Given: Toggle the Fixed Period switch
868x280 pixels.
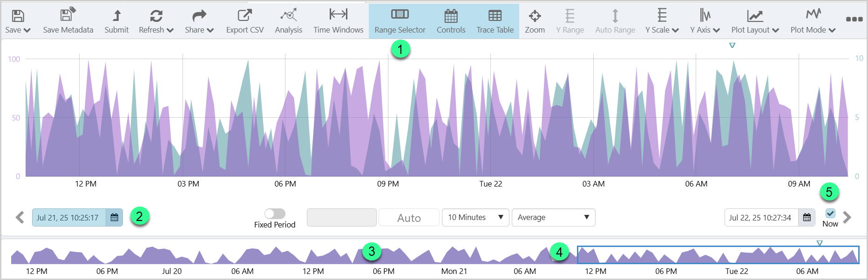Looking at the screenshot, I should pos(275,213).
